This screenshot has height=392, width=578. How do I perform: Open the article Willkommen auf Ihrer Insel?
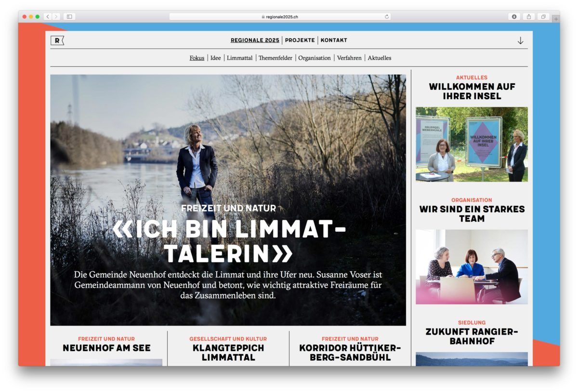[x=472, y=91]
